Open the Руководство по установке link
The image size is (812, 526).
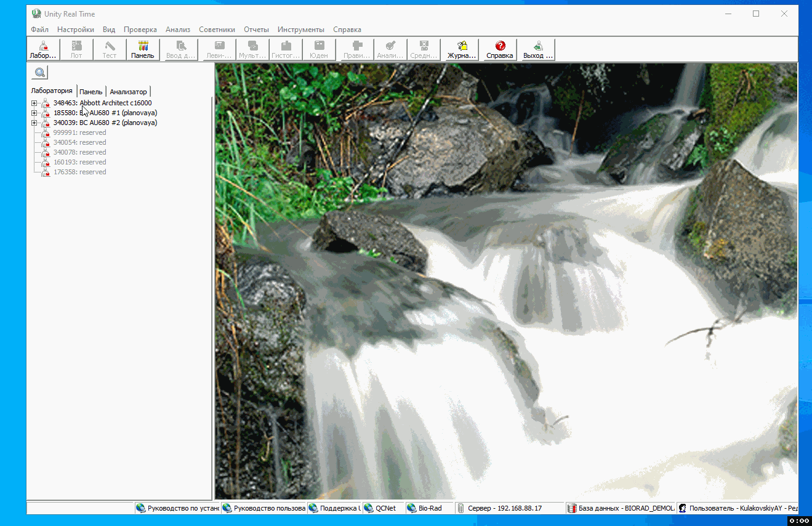coord(179,508)
